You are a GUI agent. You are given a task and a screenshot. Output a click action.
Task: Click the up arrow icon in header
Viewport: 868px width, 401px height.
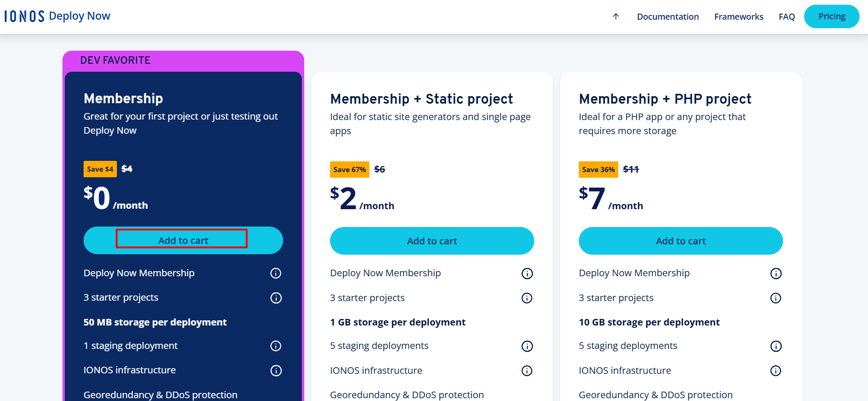point(616,16)
